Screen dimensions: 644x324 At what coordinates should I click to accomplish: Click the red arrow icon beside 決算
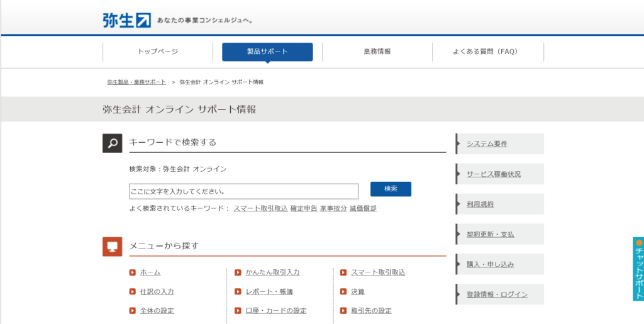pos(343,291)
